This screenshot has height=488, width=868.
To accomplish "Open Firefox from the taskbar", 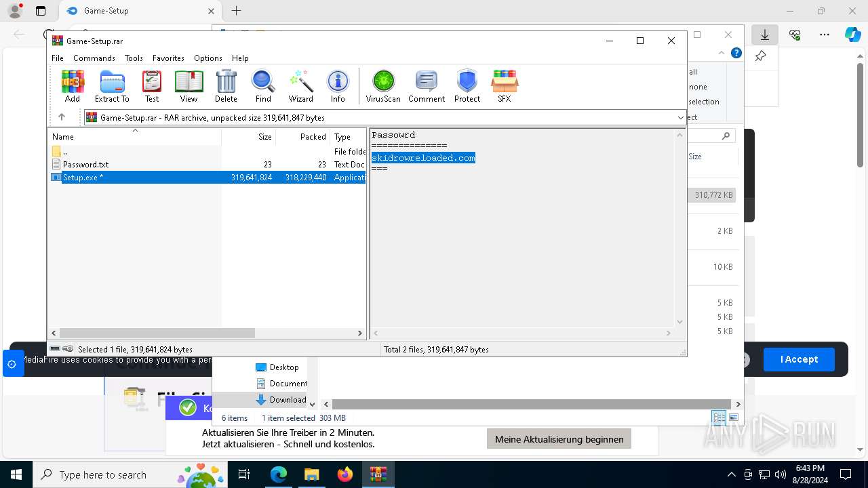I will pos(344,474).
